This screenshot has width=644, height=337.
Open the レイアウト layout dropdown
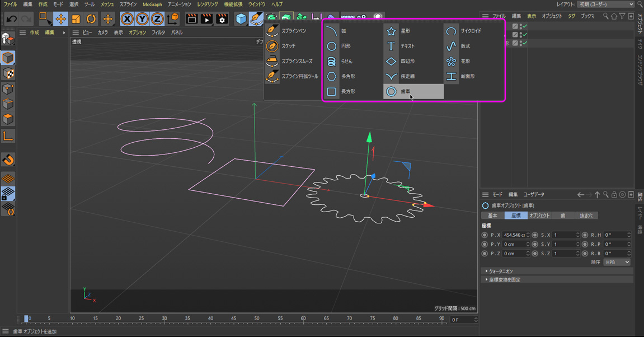point(607,4)
